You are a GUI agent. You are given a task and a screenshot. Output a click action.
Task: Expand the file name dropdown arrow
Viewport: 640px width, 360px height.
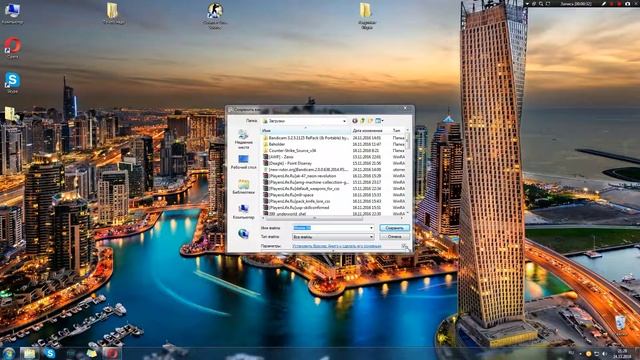coord(371,228)
